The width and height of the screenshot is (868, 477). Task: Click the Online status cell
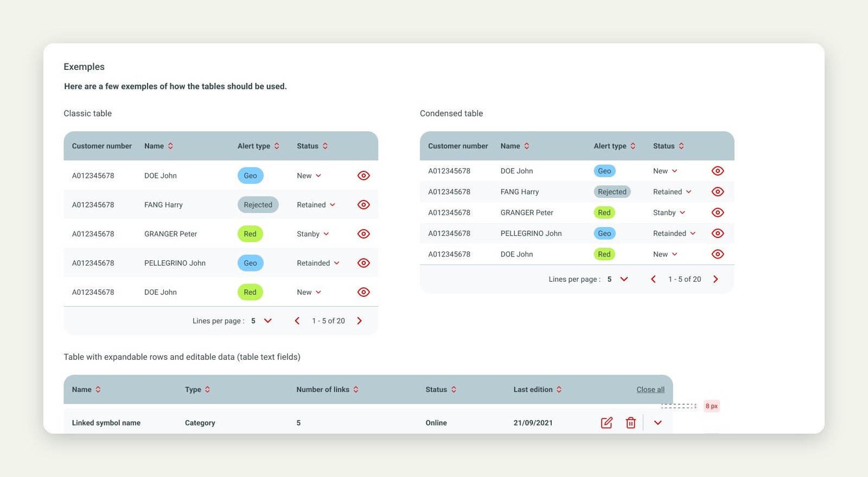pyautogui.click(x=436, y=423)
